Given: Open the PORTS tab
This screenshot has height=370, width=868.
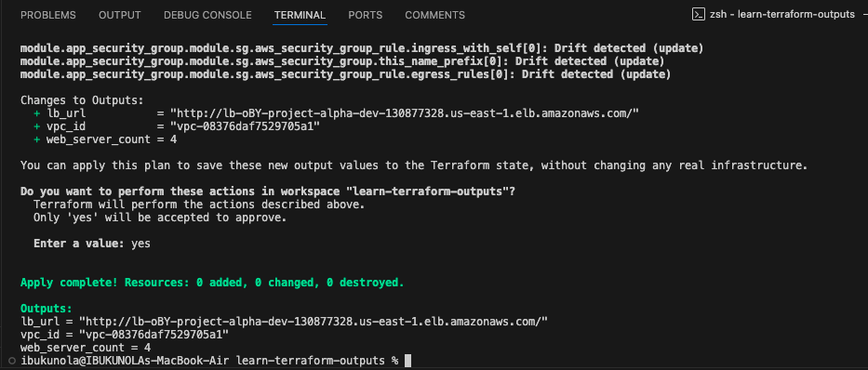Looking at the screenshot, I should (x=366, y=15).
